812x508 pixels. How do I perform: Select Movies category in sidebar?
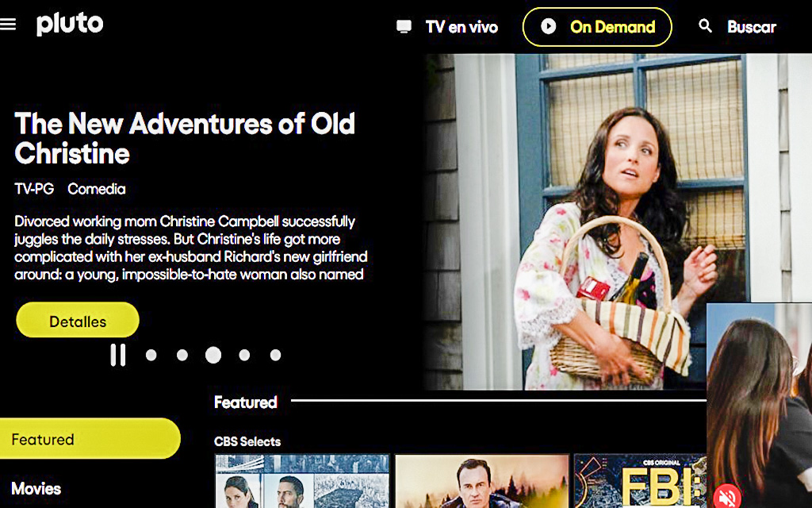[x=36, y=488]
